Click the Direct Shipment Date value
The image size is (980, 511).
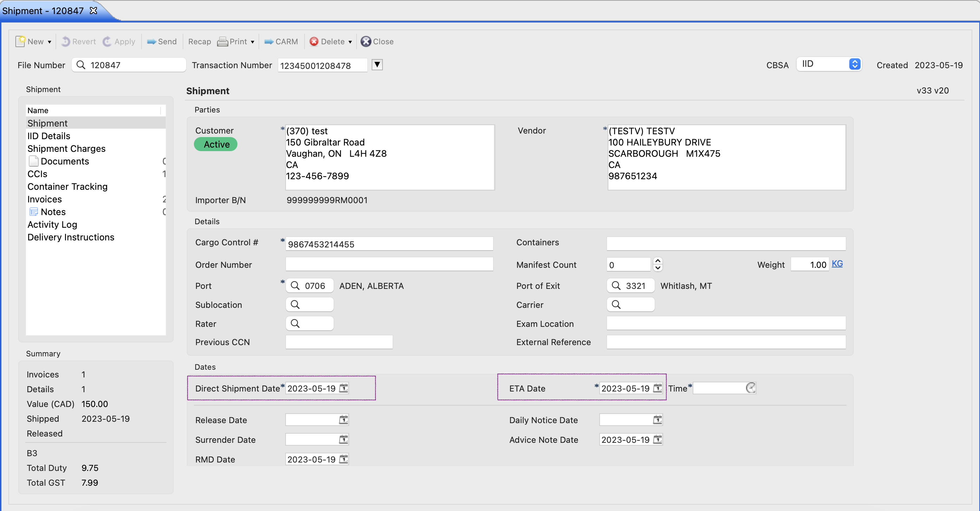312,388
